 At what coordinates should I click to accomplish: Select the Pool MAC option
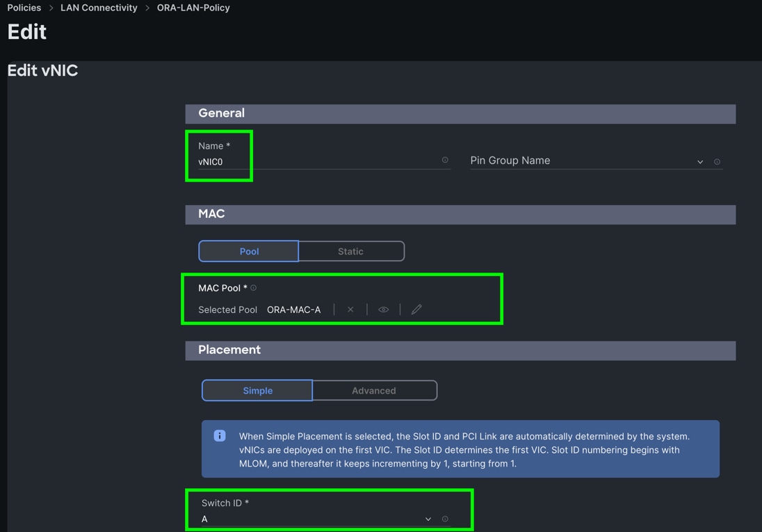pos(249,251)
